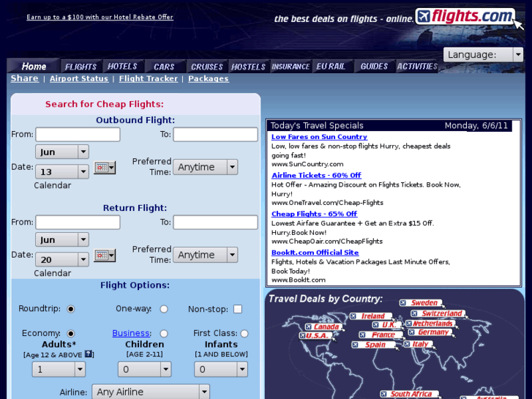532x399 pixels.
Task: Click Ireland country tag on map
Action: point(371,316)
